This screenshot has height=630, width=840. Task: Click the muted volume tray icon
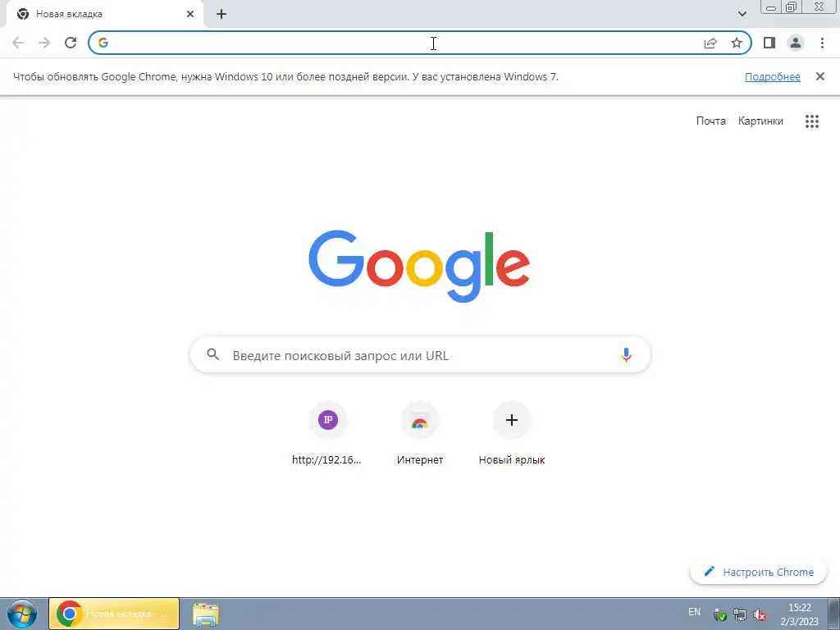759,615
